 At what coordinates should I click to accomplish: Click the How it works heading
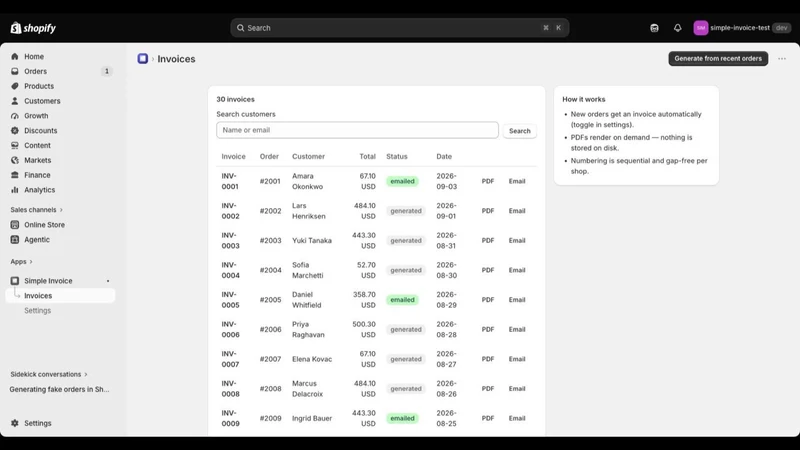[x=584, y=99]
